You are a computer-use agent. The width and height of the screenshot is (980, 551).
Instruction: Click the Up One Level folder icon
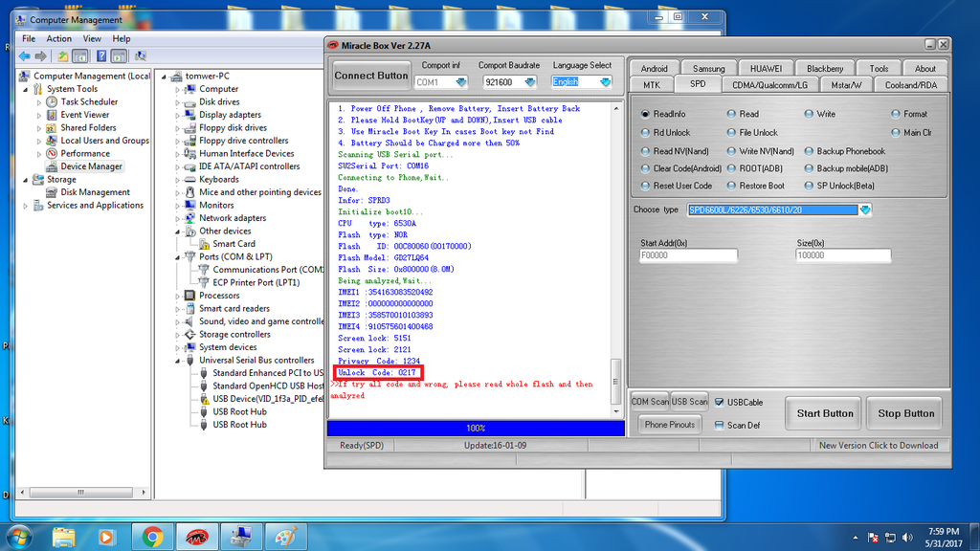tap(63, 56)
